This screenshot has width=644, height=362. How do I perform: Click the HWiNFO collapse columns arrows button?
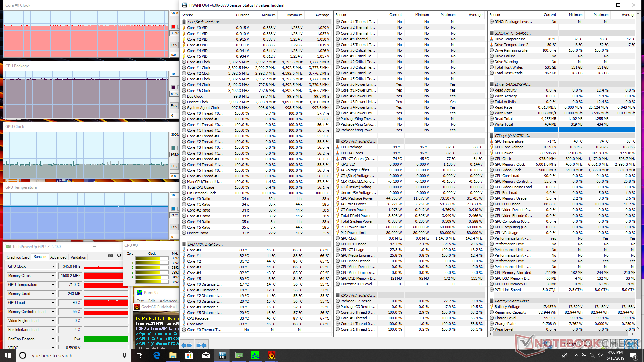201,345
